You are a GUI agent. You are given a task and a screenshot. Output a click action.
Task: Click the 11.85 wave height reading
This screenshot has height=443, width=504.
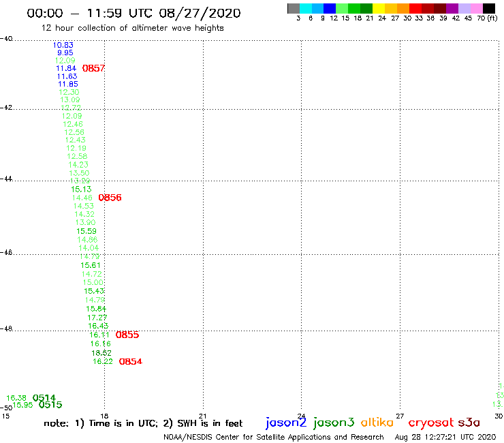coord(68,84)
